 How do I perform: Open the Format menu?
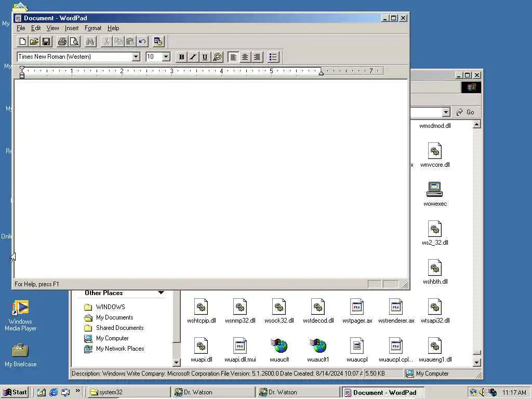(x=92, y=28)
